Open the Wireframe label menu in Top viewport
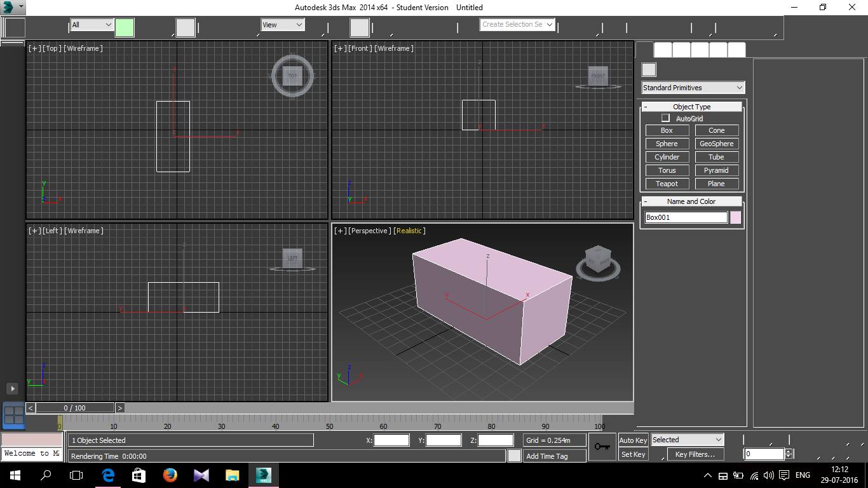 coord(83,48)
